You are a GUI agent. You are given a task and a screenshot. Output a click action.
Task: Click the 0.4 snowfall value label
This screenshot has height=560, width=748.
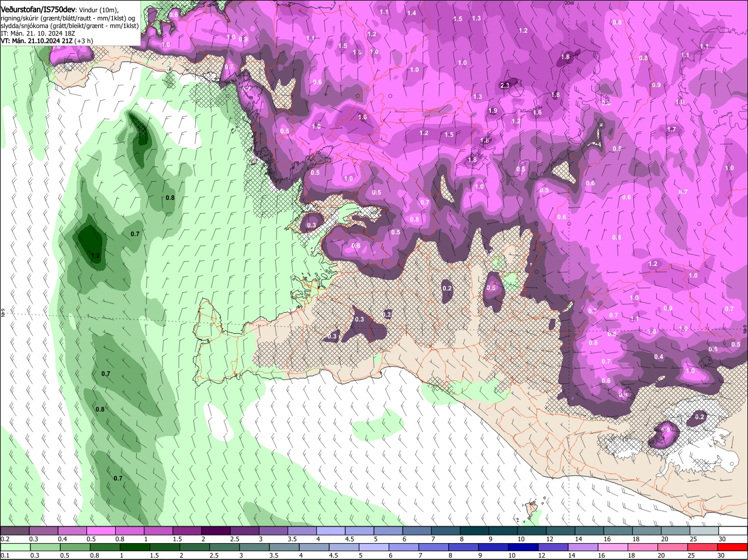point(659,357)
